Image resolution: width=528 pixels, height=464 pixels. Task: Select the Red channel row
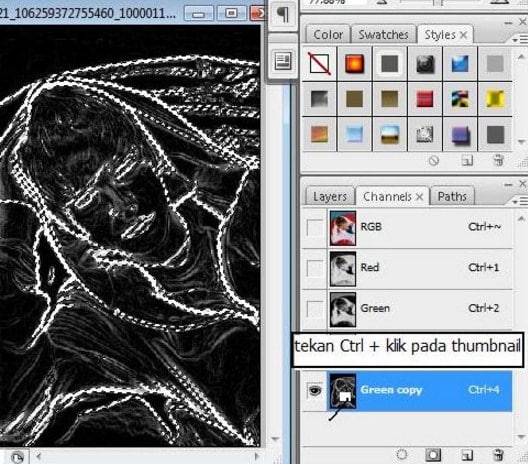coord(420,268)
